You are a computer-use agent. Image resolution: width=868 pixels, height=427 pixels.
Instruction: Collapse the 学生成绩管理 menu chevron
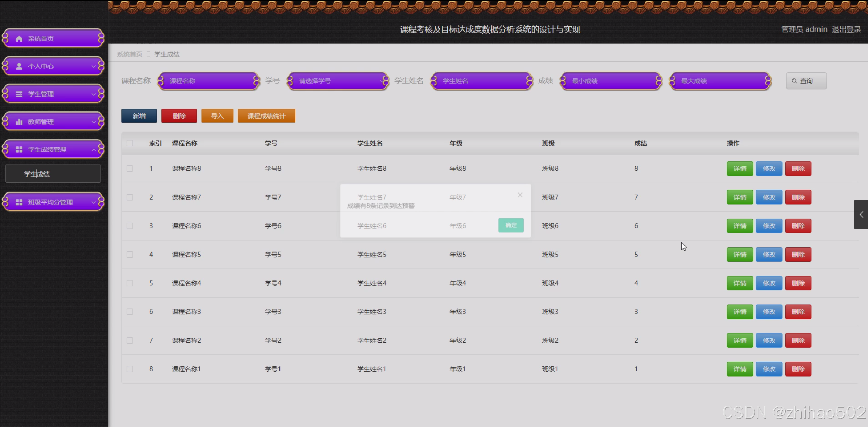click(x=94, y=150)
